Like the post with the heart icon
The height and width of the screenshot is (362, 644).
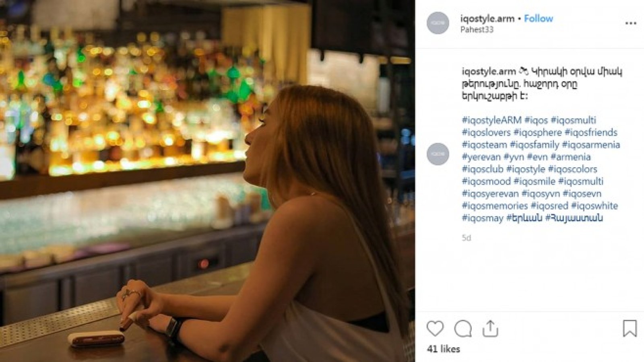coord(435,329)
